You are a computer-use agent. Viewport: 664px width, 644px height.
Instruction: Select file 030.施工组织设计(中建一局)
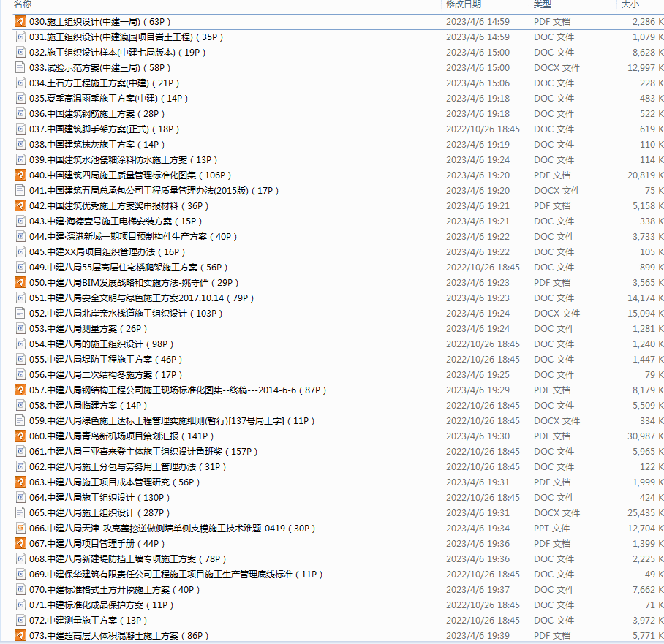coord(100,22)
